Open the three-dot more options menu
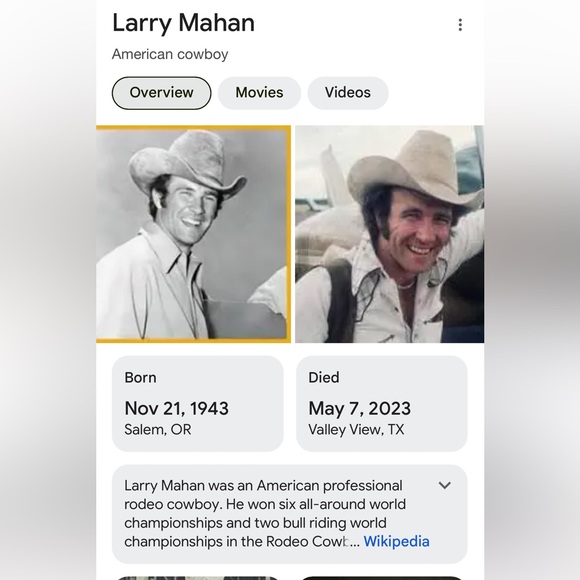This screenshot has height=580, width=580. pyautogui.click(x=460, y=25)
